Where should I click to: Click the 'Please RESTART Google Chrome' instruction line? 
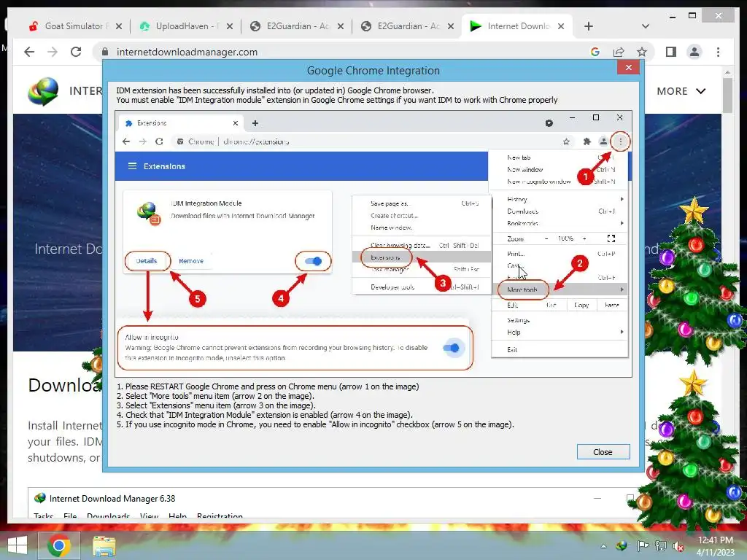point(268,386)
